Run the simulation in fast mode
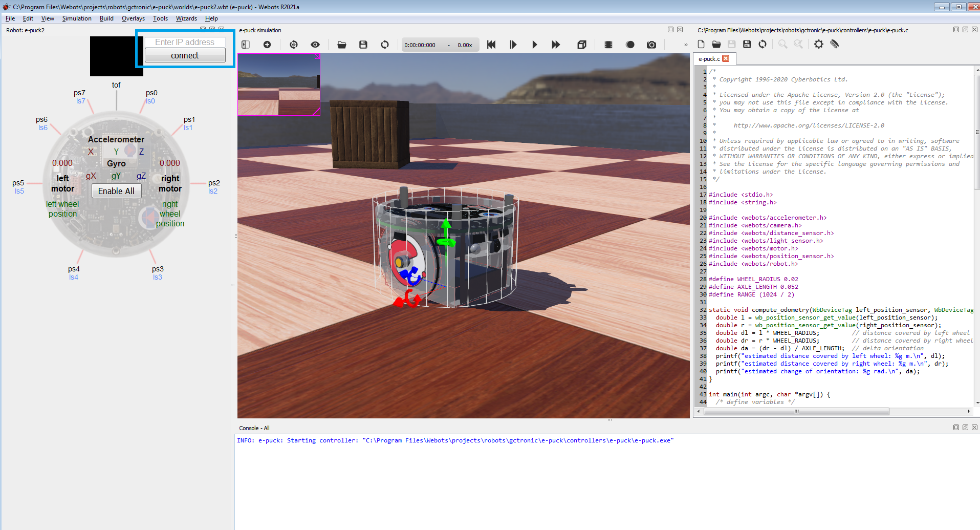 [556, 45]
